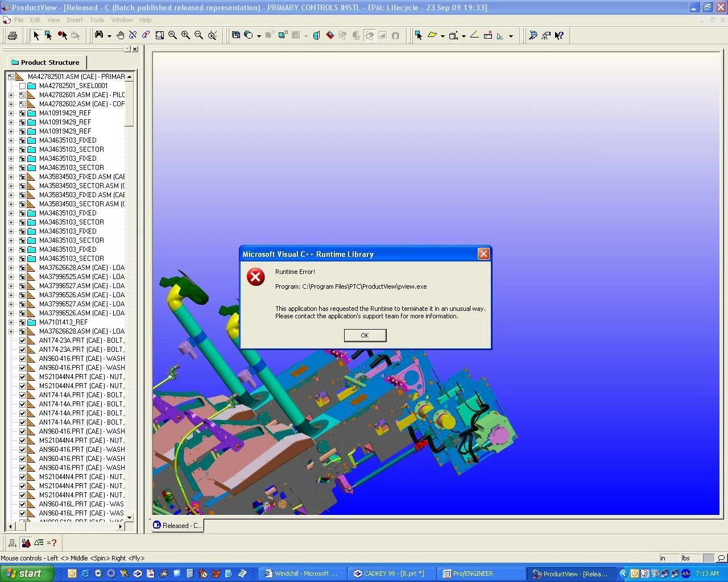Select the 'Released - C...' view tab

[x=177, y=526]
